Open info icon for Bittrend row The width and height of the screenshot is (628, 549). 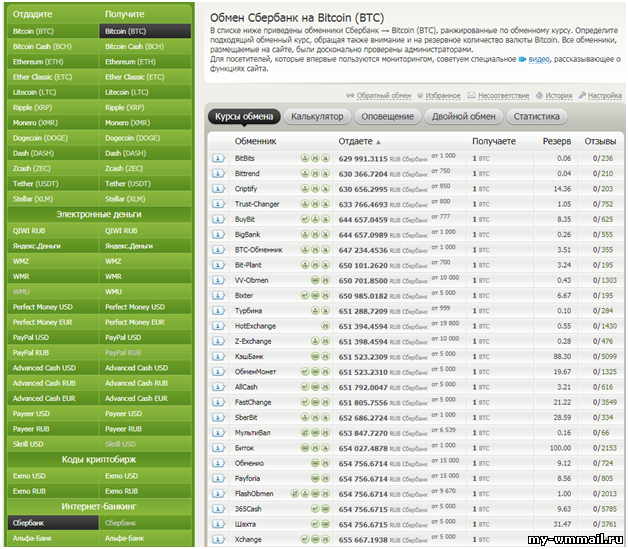(218, 173)
